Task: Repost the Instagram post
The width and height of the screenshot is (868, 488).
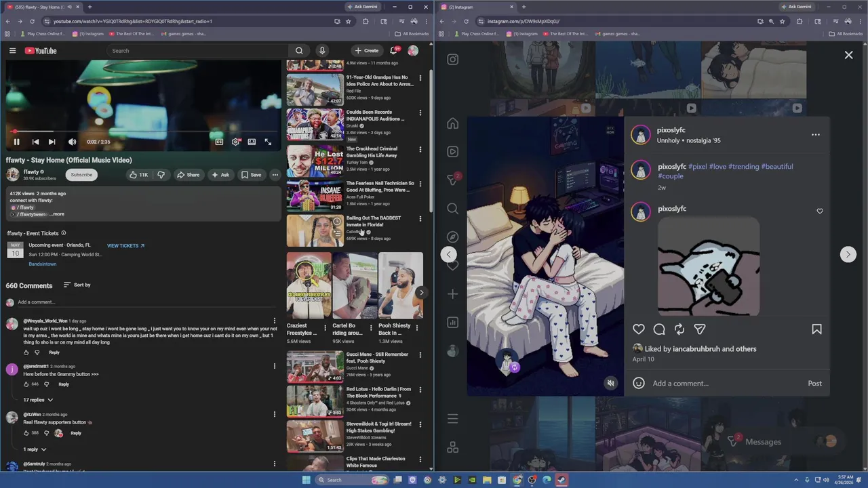Action: click(x=679, y=329)
